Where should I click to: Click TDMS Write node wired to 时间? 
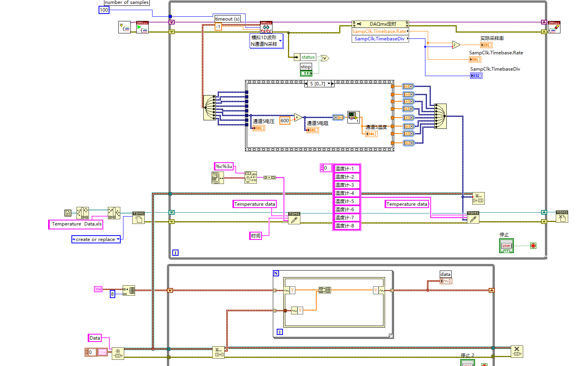coord(294,218)
